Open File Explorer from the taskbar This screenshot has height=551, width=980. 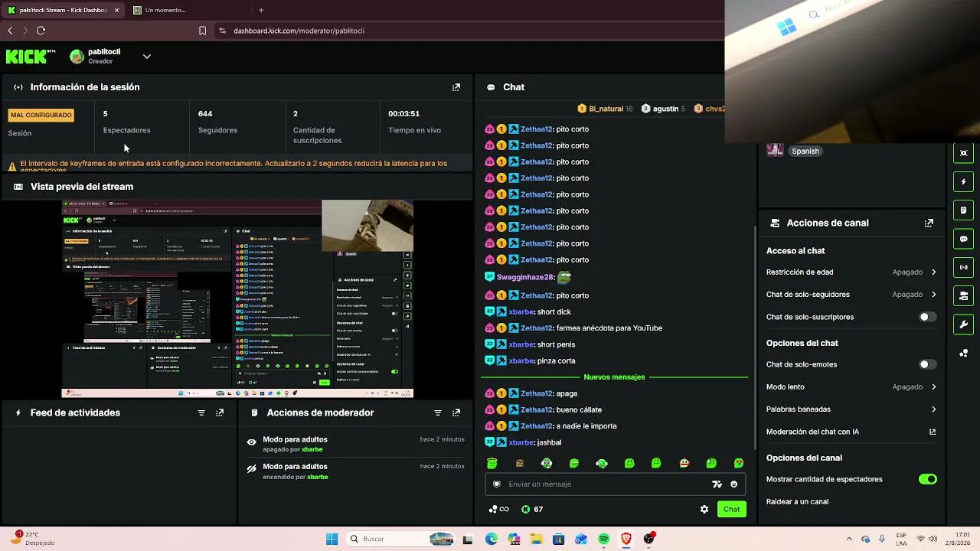536,540
